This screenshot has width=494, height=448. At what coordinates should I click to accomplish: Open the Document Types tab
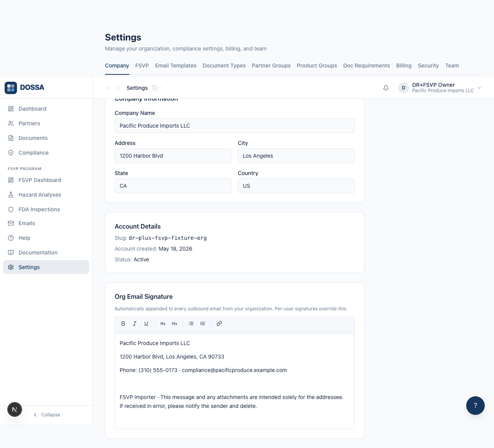pyautogui.click(x=224, y=66)
